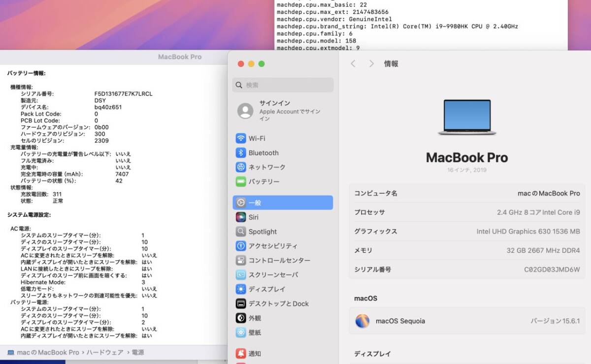Click the back navigation chevron above 情報
This screenshot has height=364, width=591.
354,64
